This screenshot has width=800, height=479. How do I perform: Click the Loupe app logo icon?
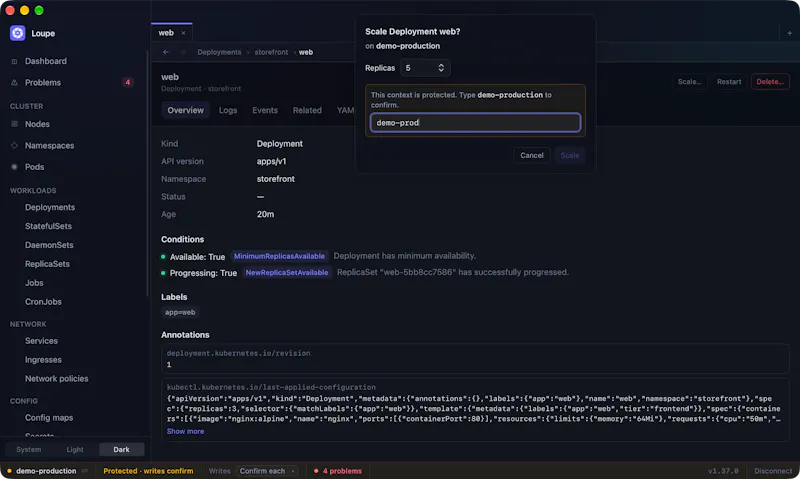(x=17, y=33)
